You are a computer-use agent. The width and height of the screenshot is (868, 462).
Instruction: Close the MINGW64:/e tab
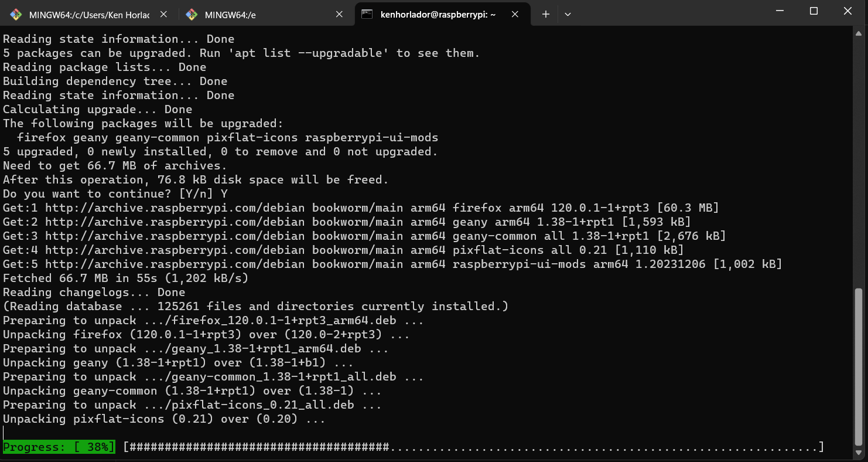point(339,15)
